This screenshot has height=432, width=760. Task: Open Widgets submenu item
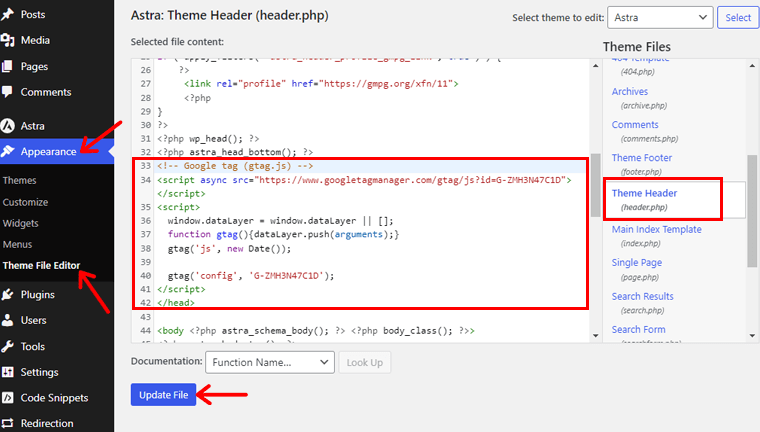tap(20, 224)
